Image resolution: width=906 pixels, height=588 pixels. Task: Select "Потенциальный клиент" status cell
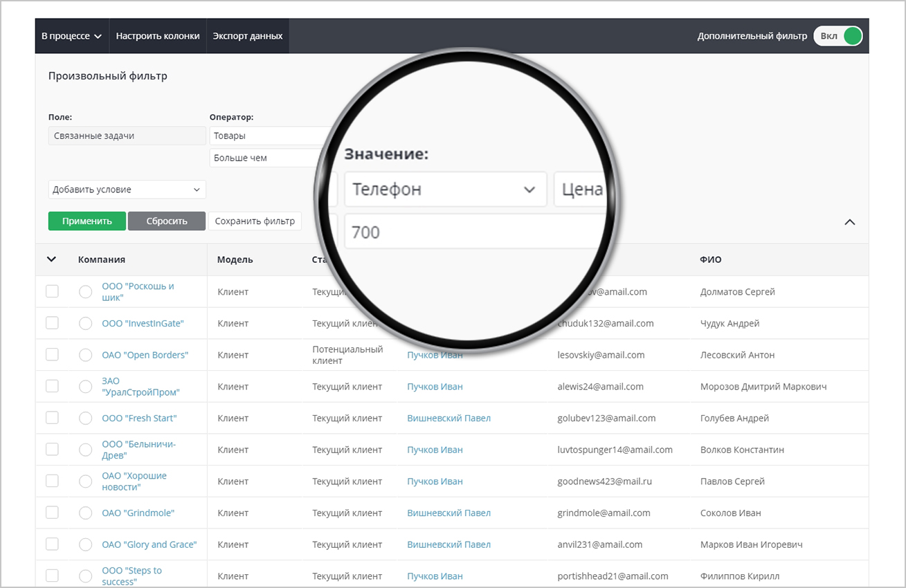click(x=347, y=355)
